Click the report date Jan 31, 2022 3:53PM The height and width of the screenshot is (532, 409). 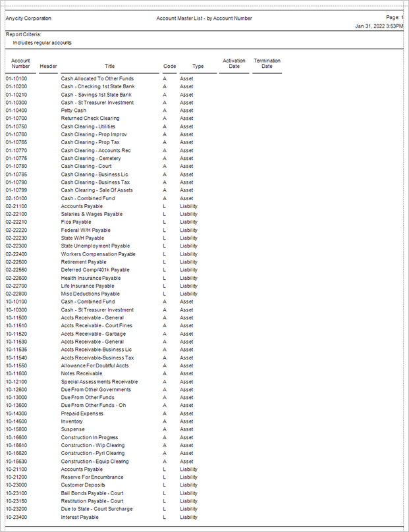(379, 26)
